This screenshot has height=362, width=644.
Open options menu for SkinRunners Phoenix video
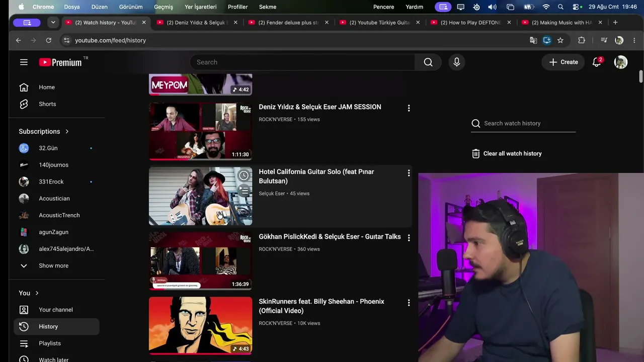point(409,303)
